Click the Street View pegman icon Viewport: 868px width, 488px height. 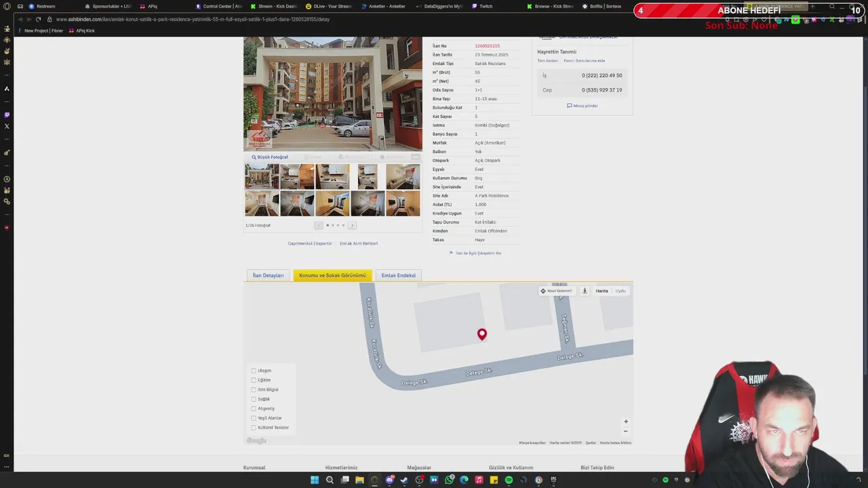[585, 291]
